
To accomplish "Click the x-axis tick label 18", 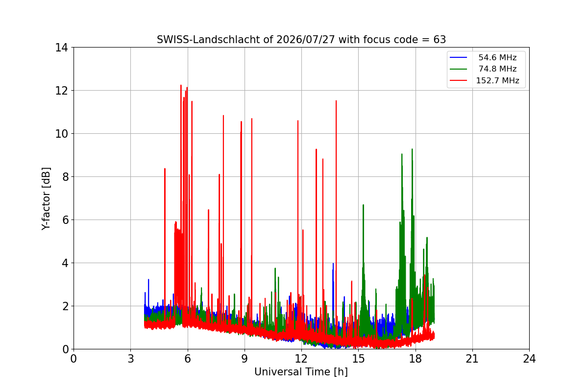I will 416,359.
